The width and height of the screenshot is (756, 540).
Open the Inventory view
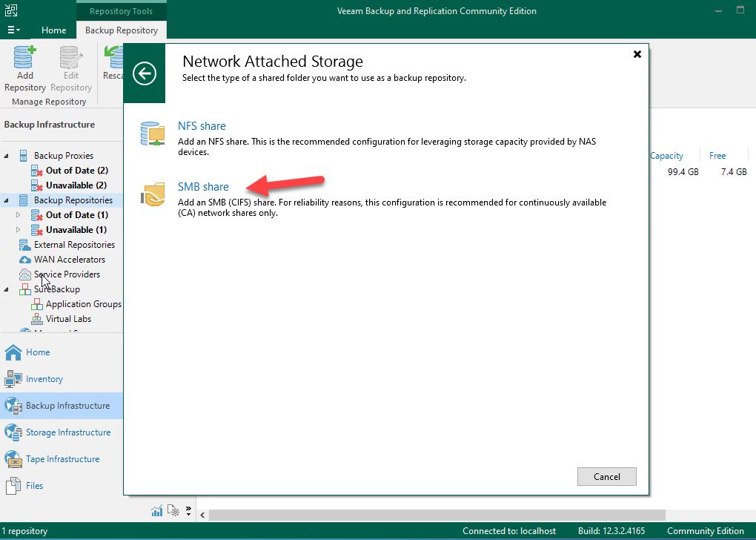[x=44, y=379]
